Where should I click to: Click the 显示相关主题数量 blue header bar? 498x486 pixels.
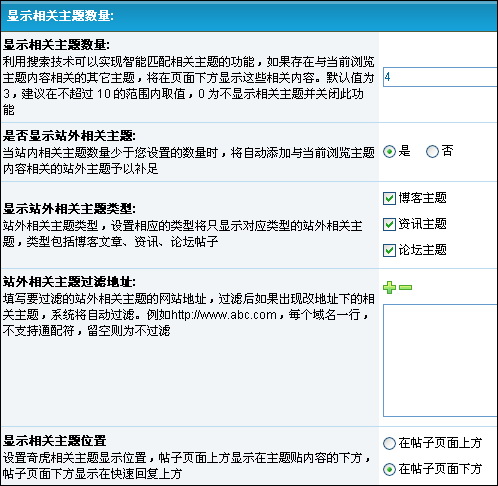point(249,16)
